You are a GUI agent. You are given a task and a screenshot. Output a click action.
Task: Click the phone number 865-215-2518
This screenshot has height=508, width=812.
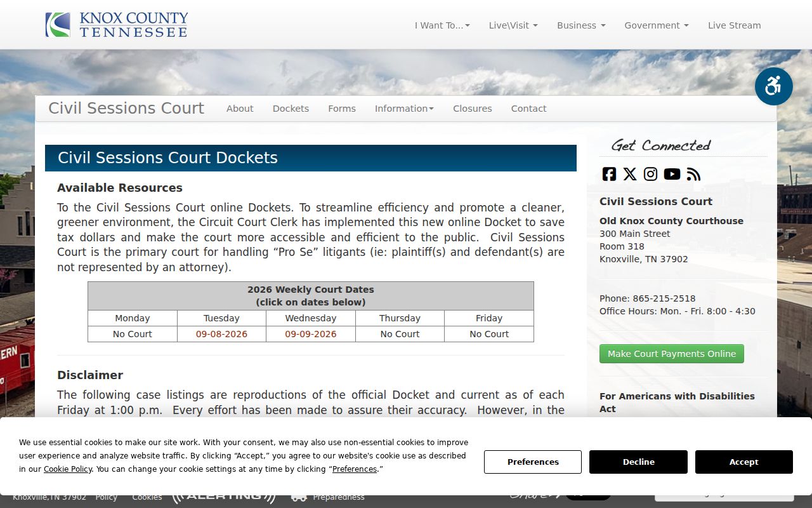point(664,298)
